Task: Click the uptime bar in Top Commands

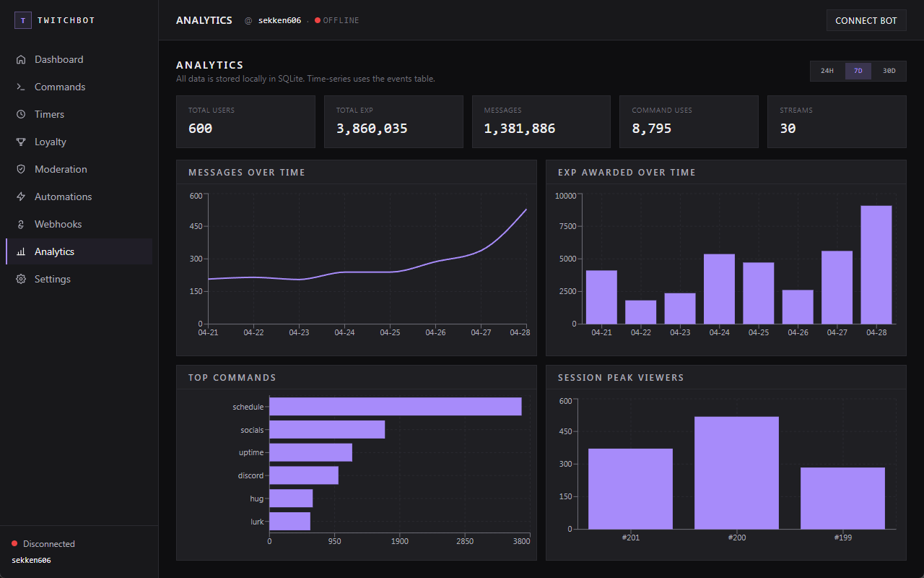Action: [311, 452]
